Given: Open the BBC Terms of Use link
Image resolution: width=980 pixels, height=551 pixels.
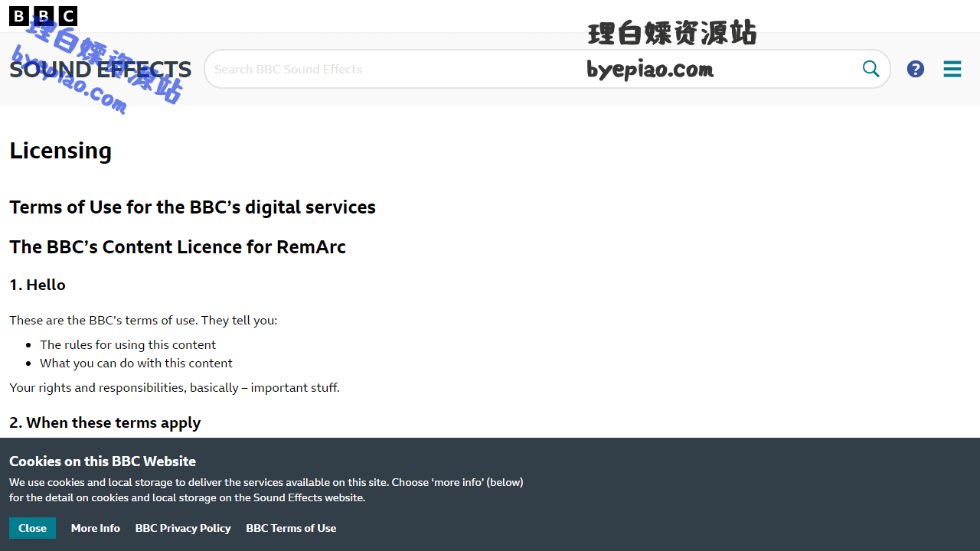Looking at the screenshot, I should click(291, 528).
